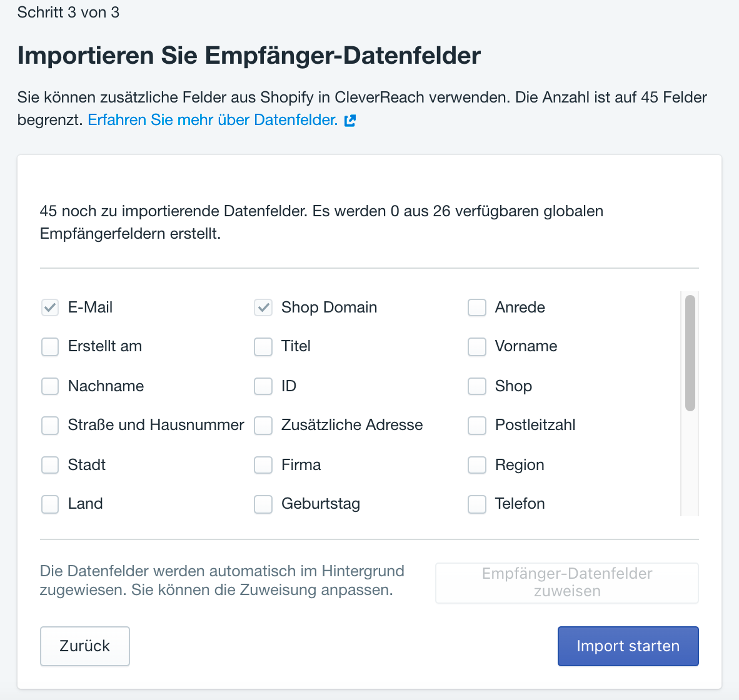
Task: Select the Postleitzahl checkbox
Action: pyautogui.click(x=476, y=426)
